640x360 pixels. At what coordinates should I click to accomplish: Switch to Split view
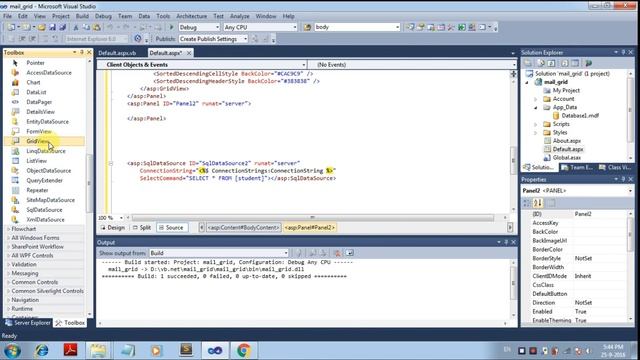pos(142,228)
